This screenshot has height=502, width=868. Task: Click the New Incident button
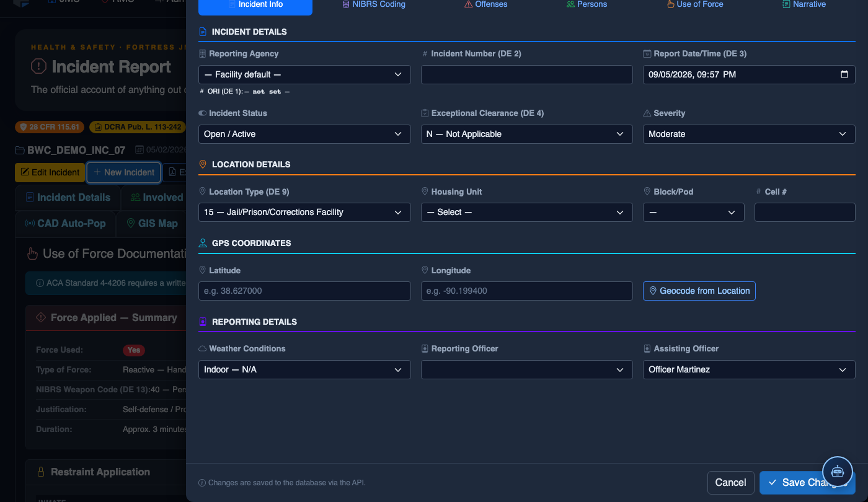[x=124, y=172]
